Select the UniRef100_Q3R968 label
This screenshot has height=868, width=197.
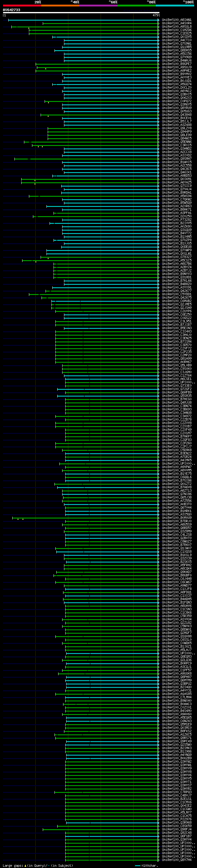(x=176, y=822)
